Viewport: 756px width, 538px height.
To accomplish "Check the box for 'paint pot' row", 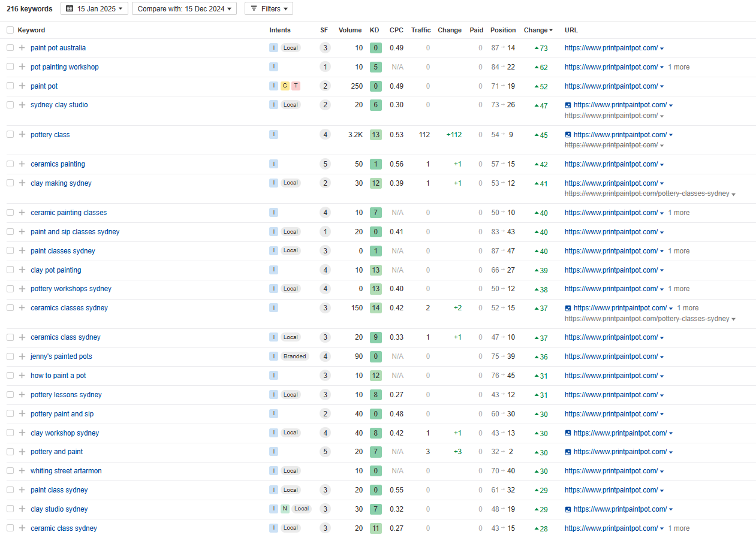I will coord(10,86).
